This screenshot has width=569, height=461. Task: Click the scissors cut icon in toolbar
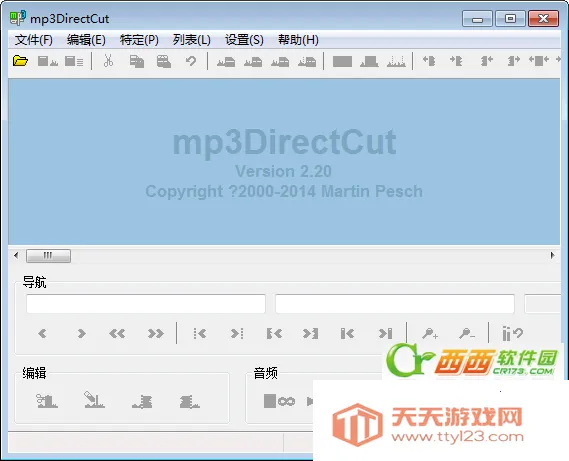tap(108, 61)
